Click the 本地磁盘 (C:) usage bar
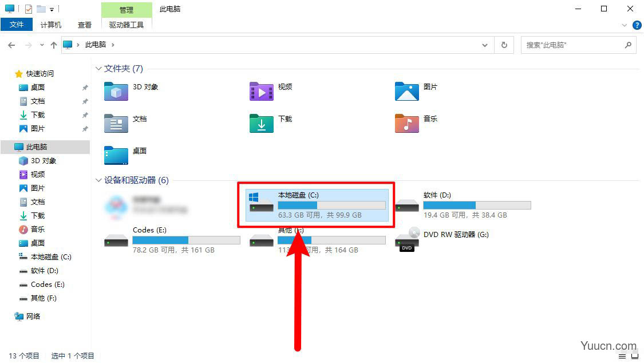 coord(332,205)
